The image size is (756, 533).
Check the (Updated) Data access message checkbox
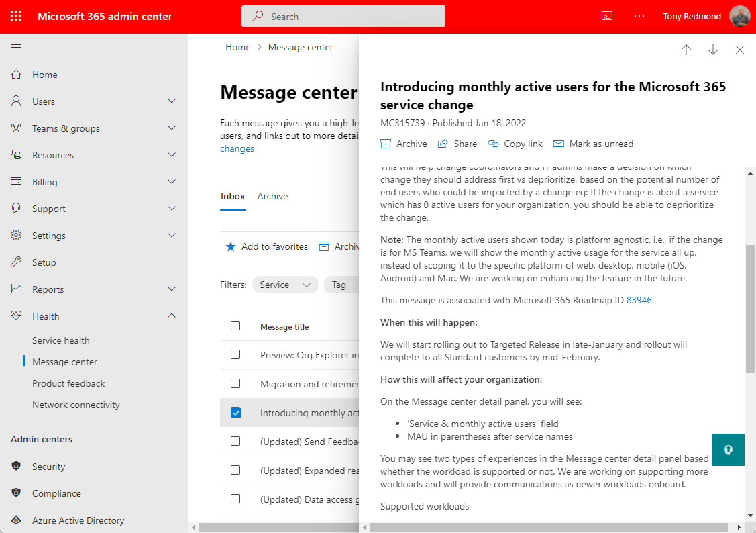click(x=235, y=499)
